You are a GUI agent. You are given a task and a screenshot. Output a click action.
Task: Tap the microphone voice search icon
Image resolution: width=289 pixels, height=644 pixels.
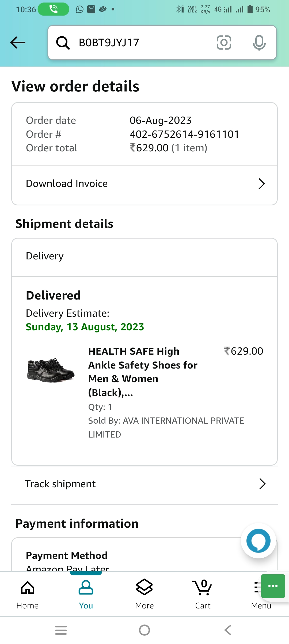pyautogui.click(x=259, y=43)
